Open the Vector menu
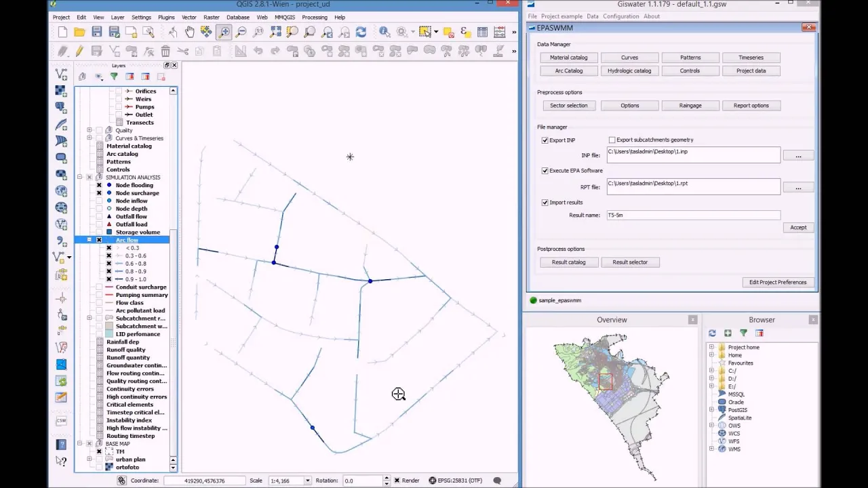 [x=189, y=17]
